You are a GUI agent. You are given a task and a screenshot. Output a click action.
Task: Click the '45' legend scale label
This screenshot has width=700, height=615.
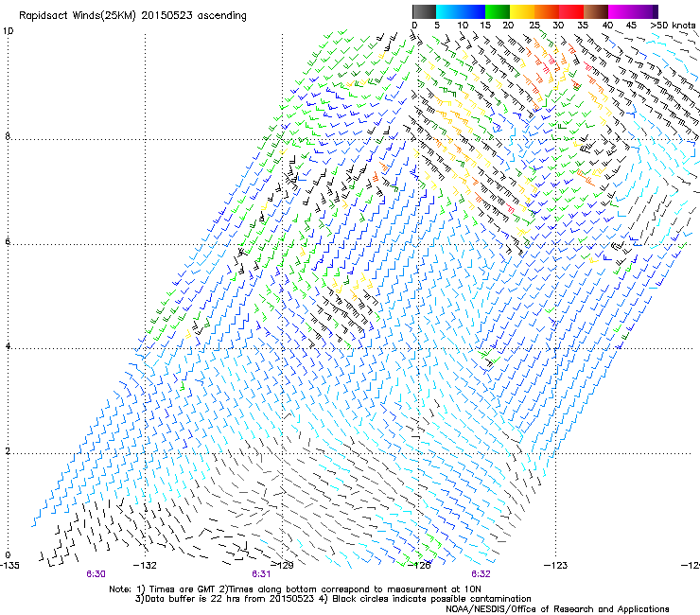click(x=631, y=26)
